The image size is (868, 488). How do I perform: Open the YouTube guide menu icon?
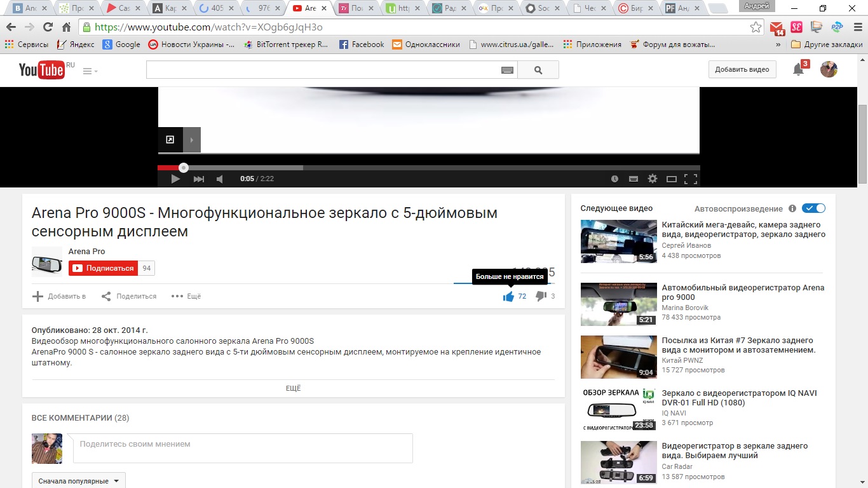click(90, 71)
